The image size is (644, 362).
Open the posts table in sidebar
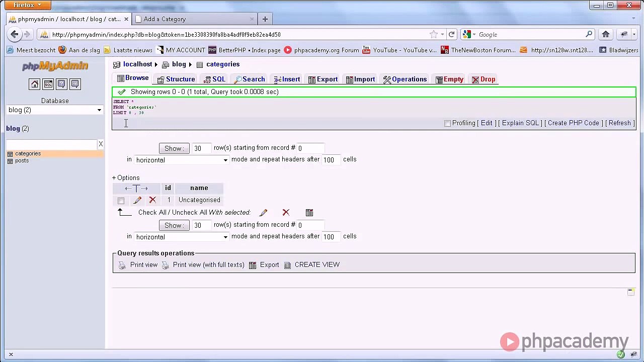pyautogui.click(x=22, y=161)
